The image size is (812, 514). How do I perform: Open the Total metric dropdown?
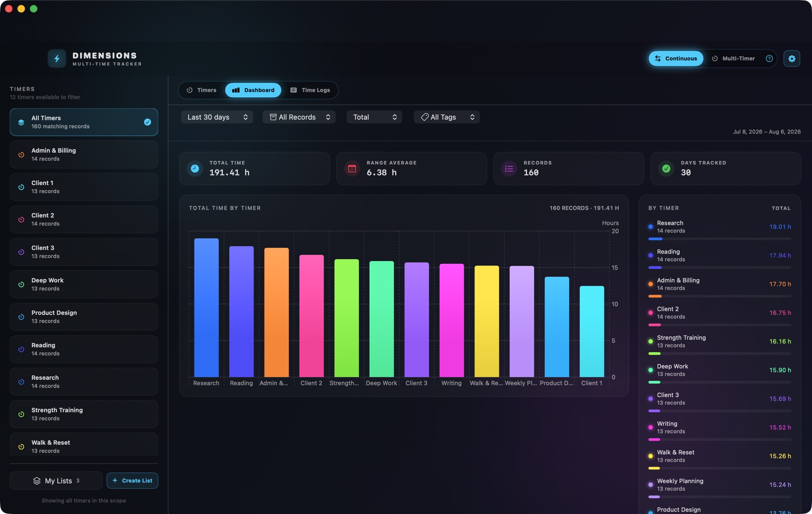point(374,117)
